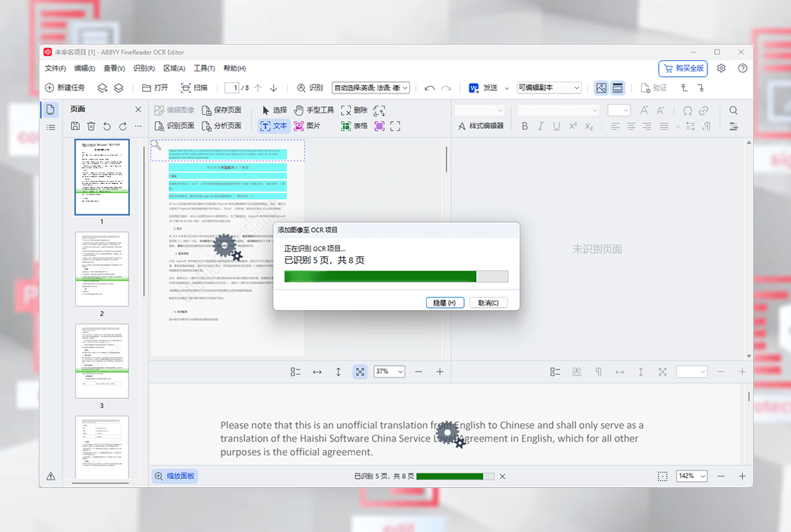Open settings with the gear icon
The width and height of the screenshot is (791, 532).
click(x=721, y=68)
